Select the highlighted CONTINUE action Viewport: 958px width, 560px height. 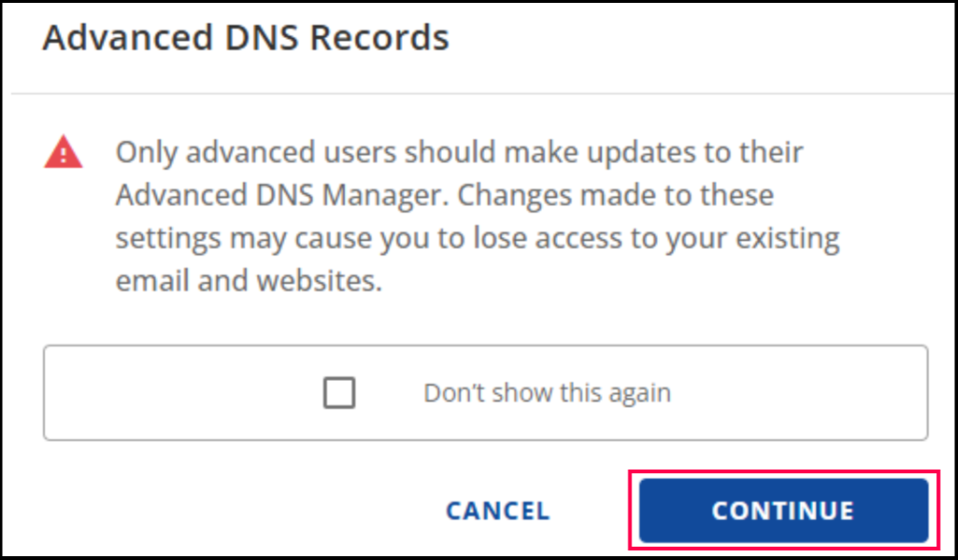[x=782, y=510]
